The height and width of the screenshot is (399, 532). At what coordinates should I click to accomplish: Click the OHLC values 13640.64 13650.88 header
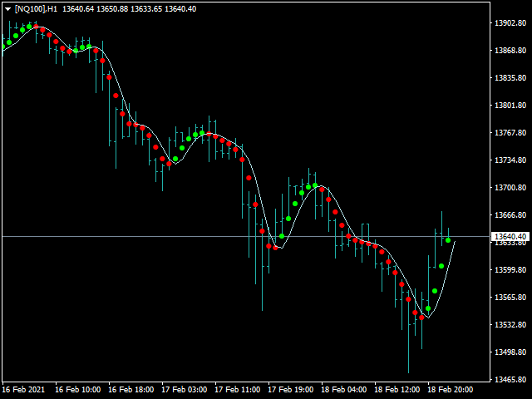[x=96, y=9]
